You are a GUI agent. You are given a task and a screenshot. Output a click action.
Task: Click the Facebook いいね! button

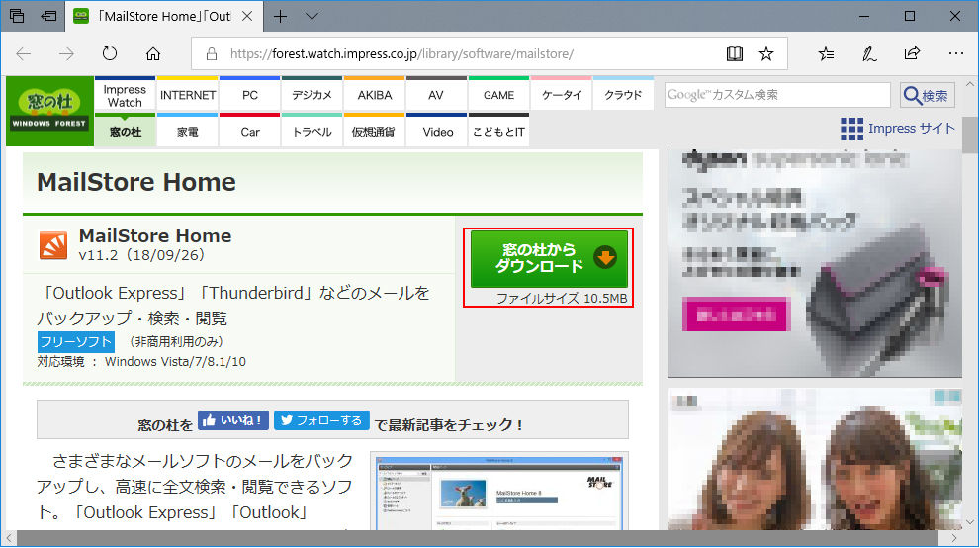click(x=233, y=420)
